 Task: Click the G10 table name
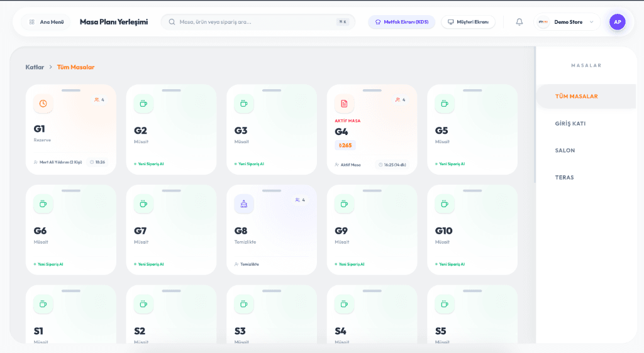[443, 231]
